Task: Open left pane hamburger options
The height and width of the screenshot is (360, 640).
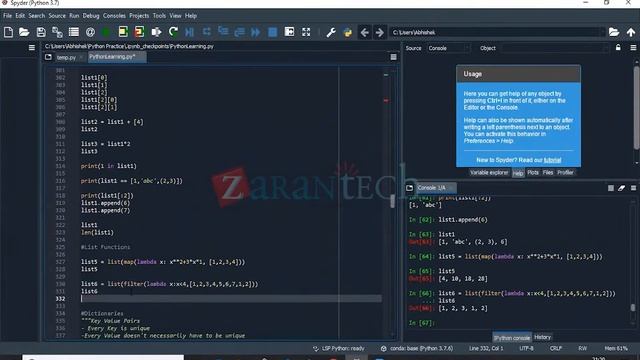Action: click(32, 48)
